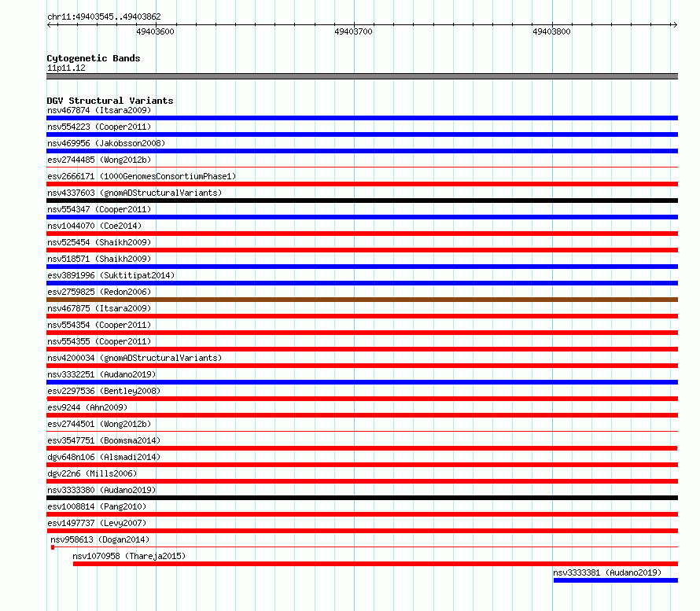Screen dimensions: 700x611
Task: Click the blue bar under nsv467874
Action: pyautogui.click(x=362, y=118)
